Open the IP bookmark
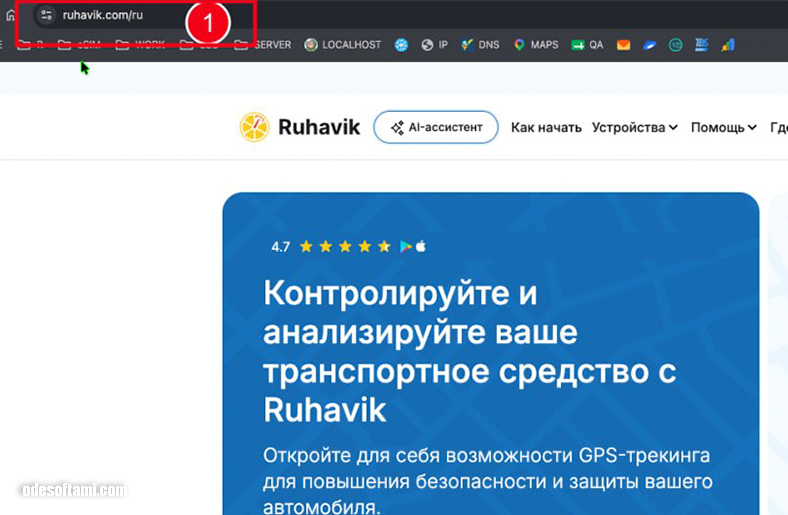 pyautogui.click(x=435, y=45)
